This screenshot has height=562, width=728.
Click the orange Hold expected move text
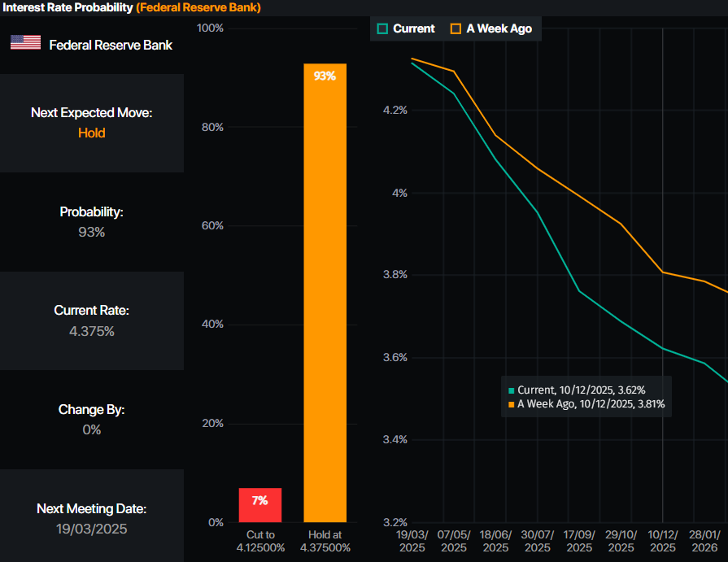coord(92,133)
